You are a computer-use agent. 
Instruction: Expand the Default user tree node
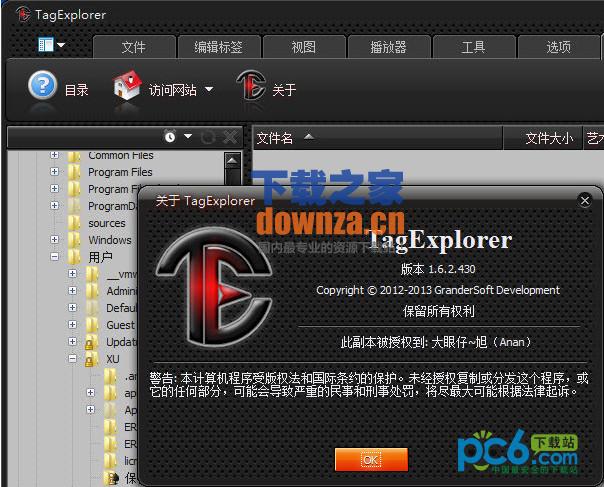(72, 307)
